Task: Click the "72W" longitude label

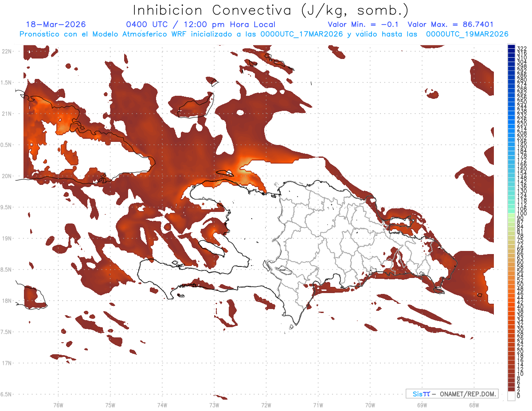Action: (x=266, y=405)
